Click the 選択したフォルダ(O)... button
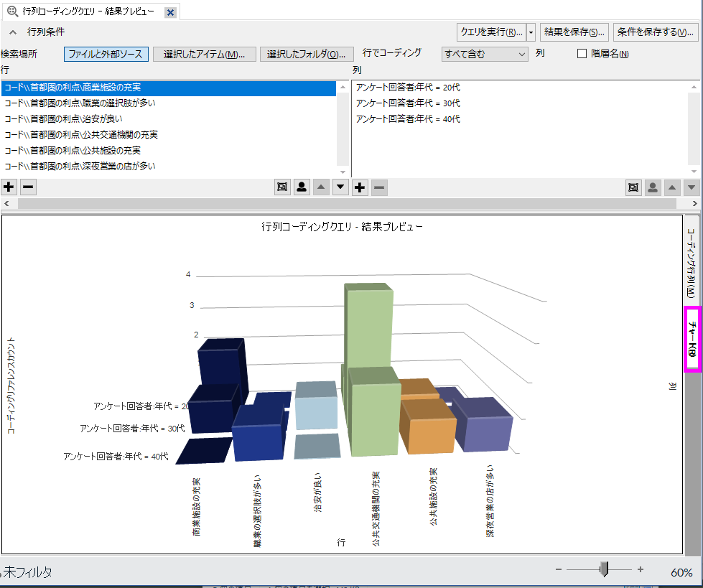 (307, 55)
